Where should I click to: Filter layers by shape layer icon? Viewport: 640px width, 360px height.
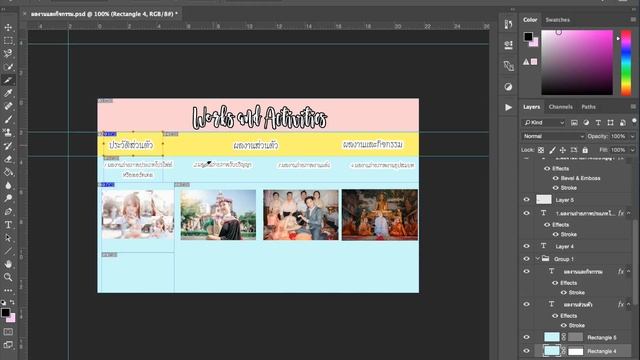(x=610, y=122)
